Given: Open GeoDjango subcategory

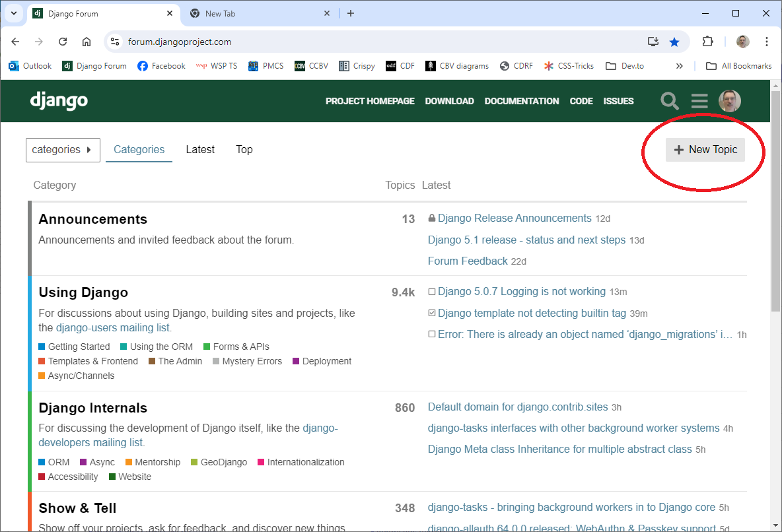Looking at the screenshot, I should pos(219,462).
